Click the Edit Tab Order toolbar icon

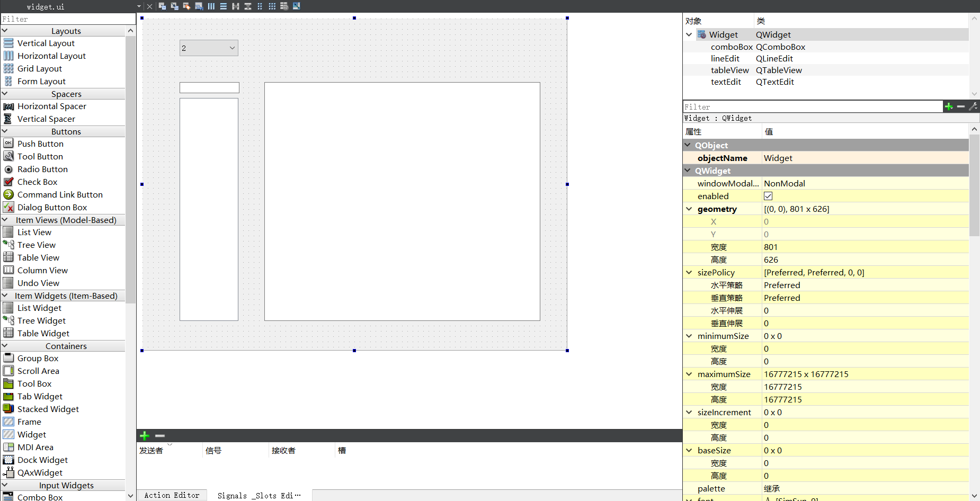click(199, 6)
